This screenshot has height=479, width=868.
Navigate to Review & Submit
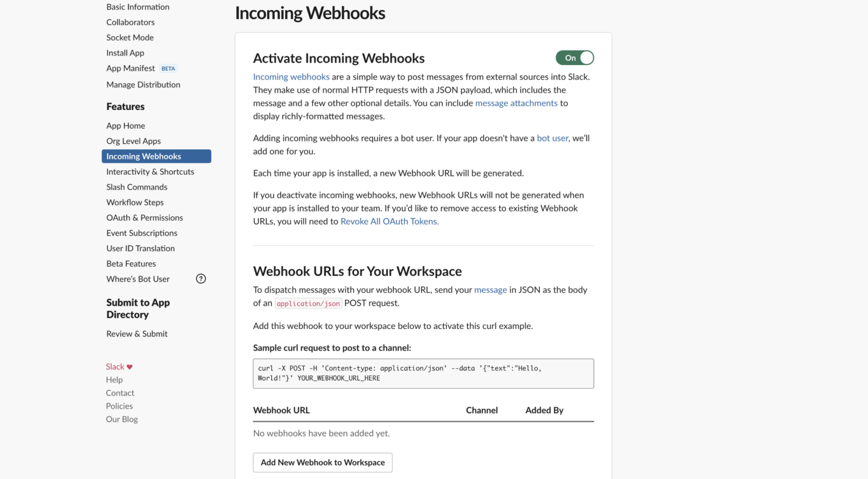coord(137,333)
